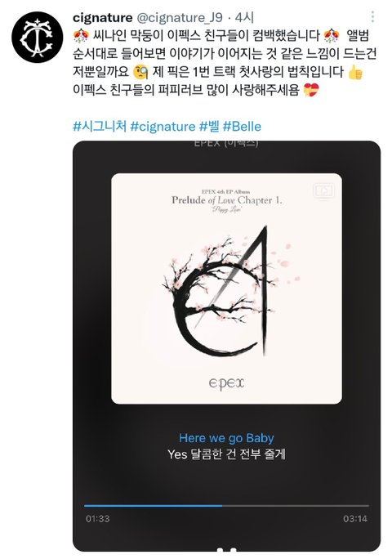Click the blue playback progress bar

coord(154,506)
